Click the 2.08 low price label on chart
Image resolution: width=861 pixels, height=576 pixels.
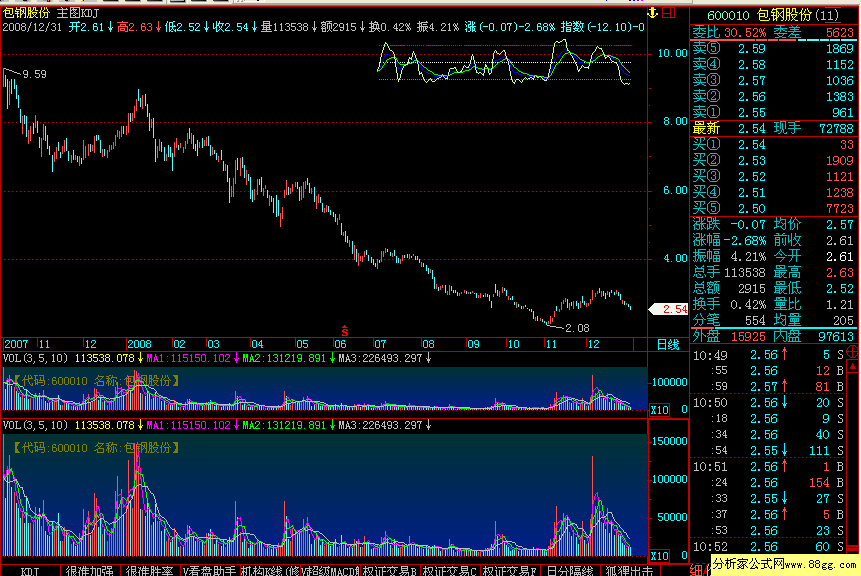577,328
